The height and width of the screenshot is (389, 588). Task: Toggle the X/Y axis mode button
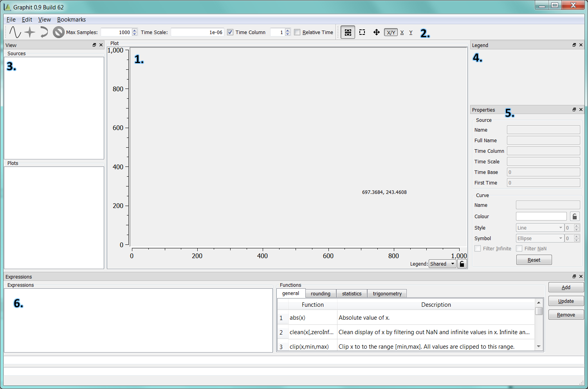390,33
